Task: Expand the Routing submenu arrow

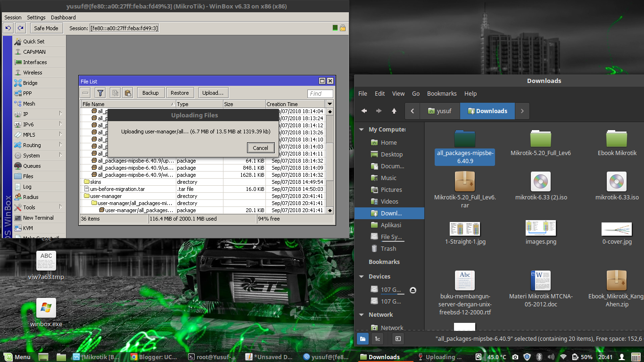Action: tap(61, 145)
